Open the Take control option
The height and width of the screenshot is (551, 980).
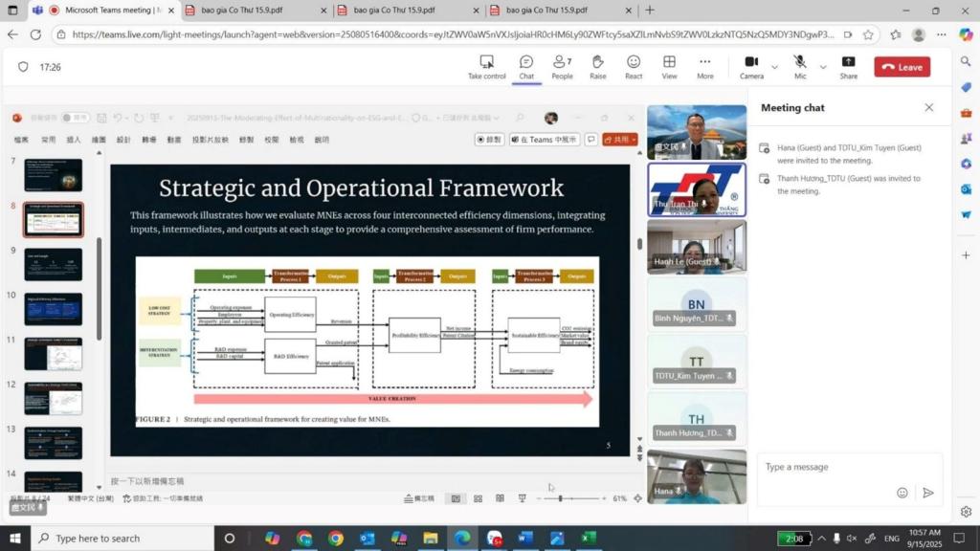(x=486, y=67)
